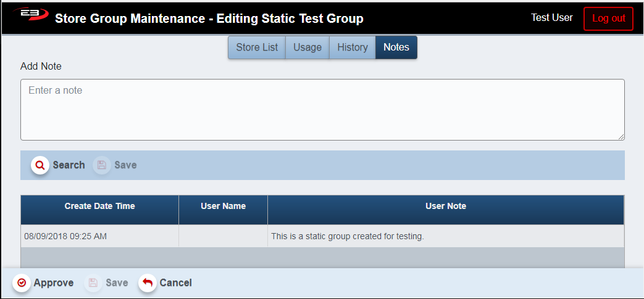This screenshot has width=644, height=299.
Task: Click the Search label in the notes toolbar
Action: [69, 165]
